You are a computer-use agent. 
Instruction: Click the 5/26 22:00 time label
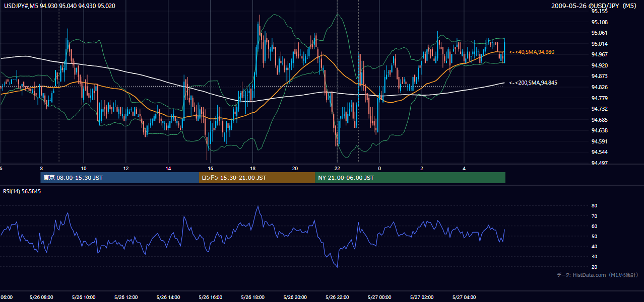[x=338, y=297]
